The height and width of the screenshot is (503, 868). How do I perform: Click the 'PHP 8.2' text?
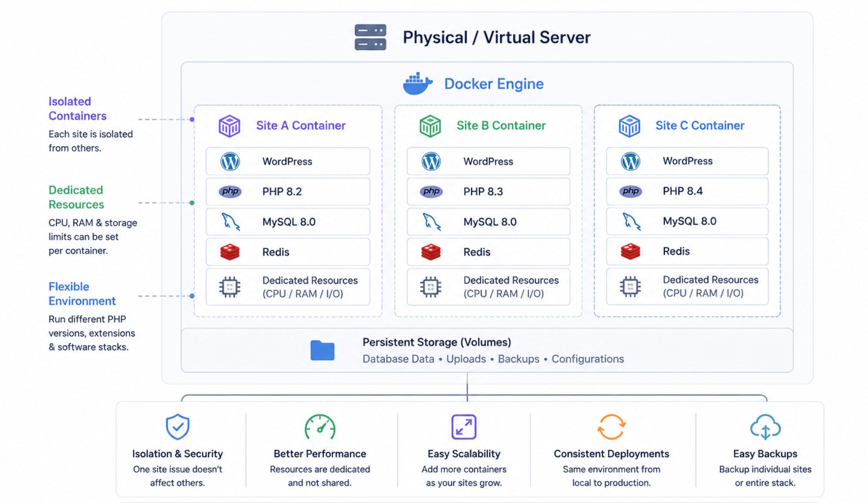(x=282, y=191)
